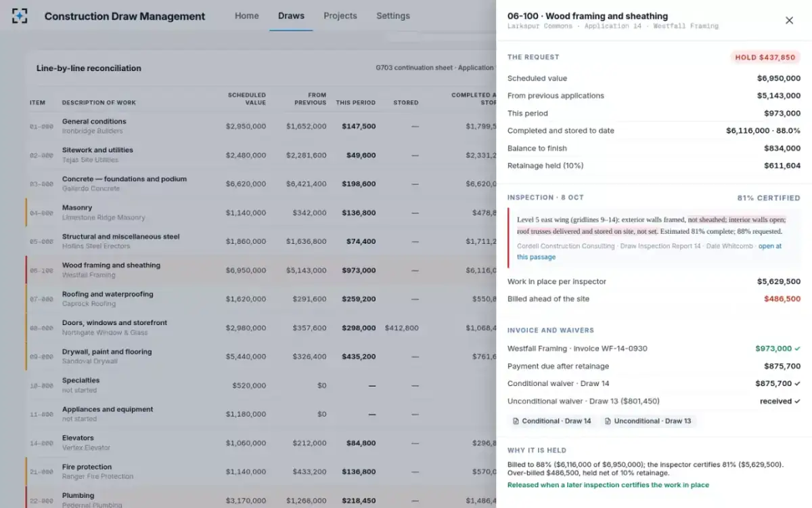Click the STORED column header
The image size is (812, 508).
pos(406,103)
